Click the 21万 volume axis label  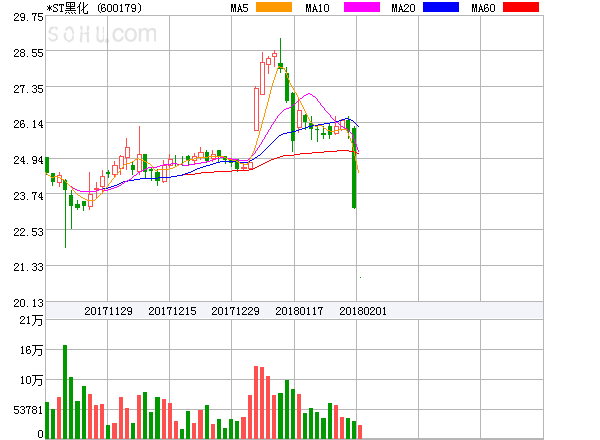click(31, 320)
